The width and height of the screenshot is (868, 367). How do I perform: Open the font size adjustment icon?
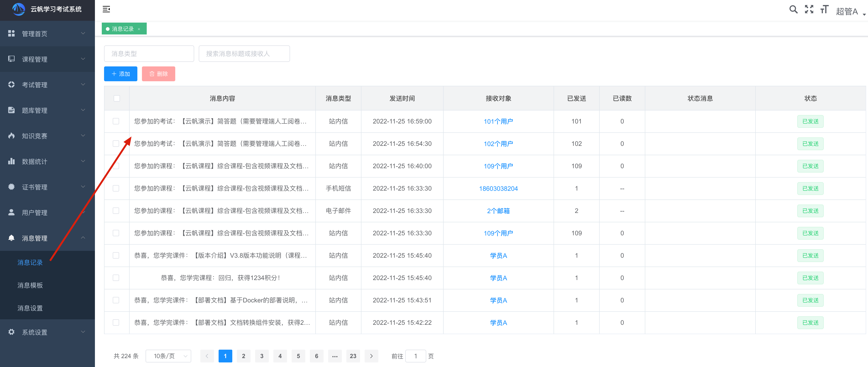click(824, 9)
